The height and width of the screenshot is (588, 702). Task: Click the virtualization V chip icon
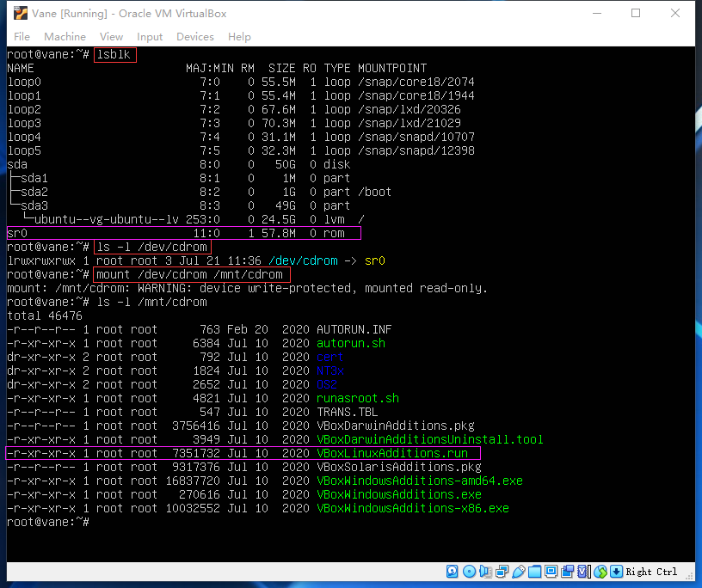pos(583,572)
